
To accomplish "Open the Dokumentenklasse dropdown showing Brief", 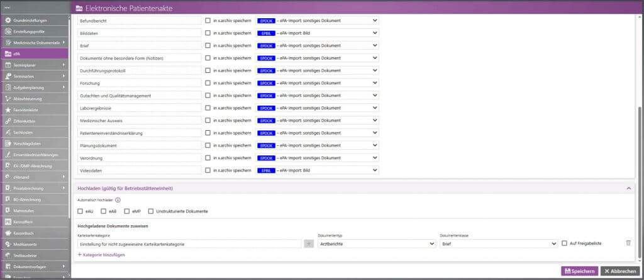I will coord(498,244).
